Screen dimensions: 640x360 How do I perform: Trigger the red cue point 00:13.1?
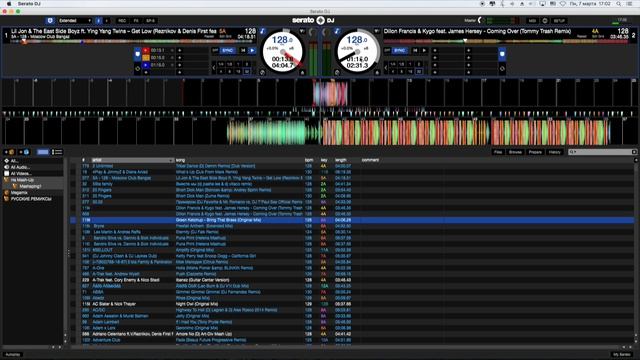pyautogui.click(x=146, y=51)
